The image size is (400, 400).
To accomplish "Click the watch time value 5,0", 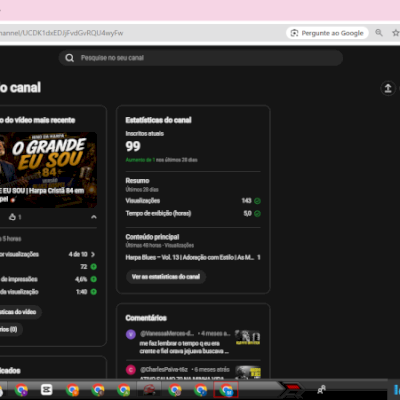I will pyautogui.click(x=247, y=213).
